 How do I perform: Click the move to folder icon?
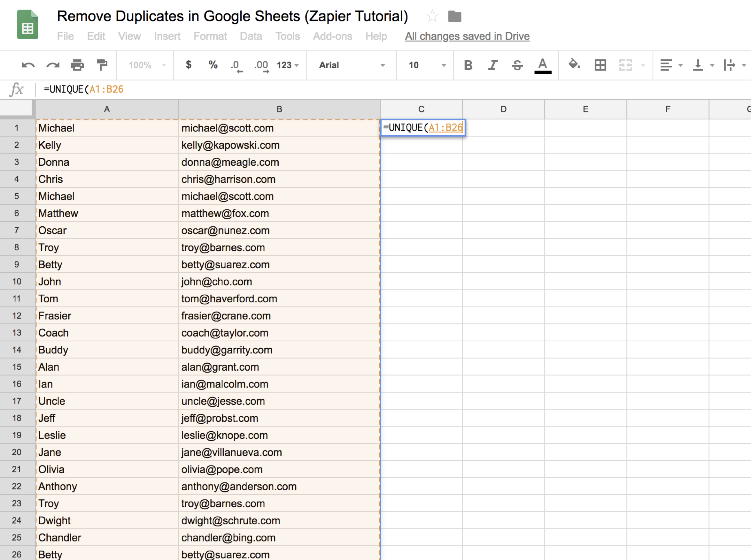click(454, 16)
